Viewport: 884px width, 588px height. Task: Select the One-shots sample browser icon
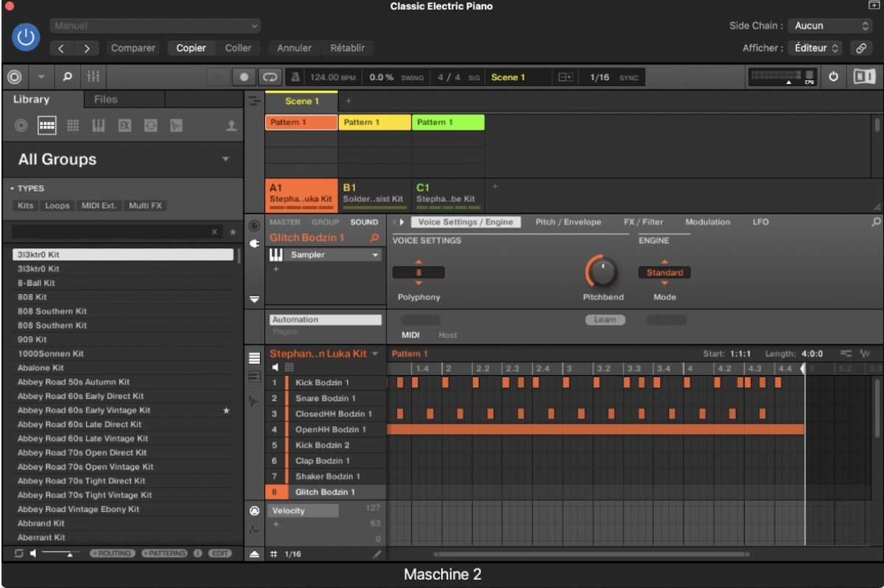176,126
